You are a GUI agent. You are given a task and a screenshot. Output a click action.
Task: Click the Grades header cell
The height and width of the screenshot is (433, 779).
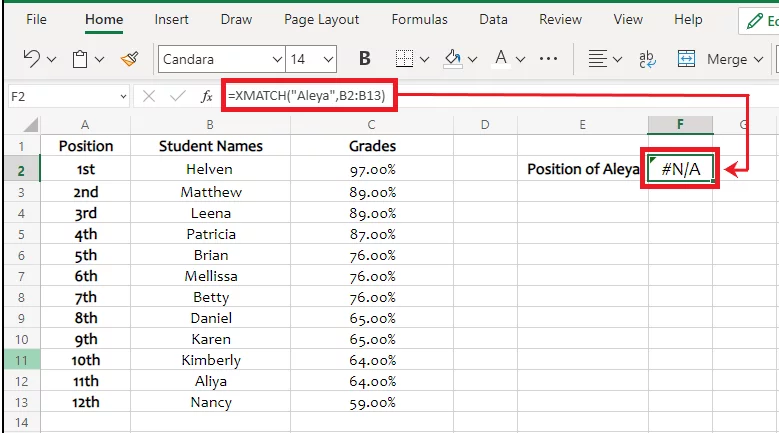pyautogui.click(x=372, y=146)
